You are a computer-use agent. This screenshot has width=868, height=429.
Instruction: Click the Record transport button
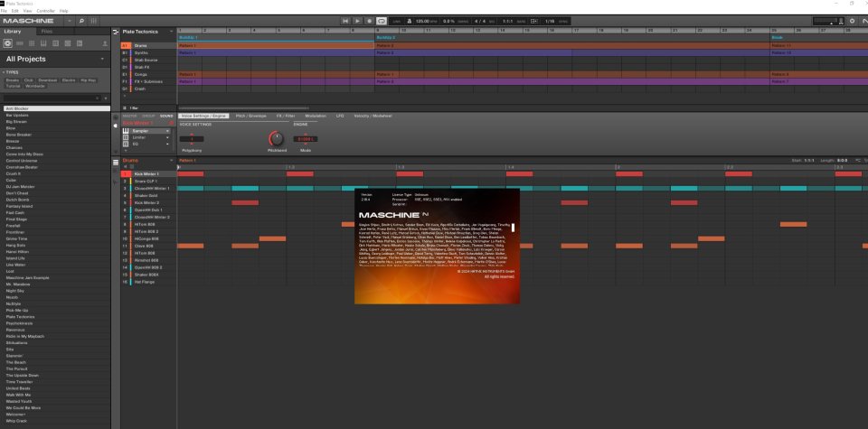[x=369, y=21]
